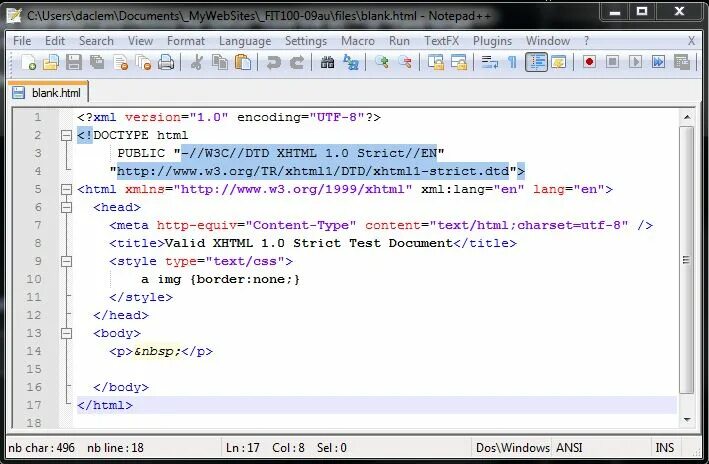The width and height of the screenshot is (709, 464).
Task: Click the synchronize vertical scrolling icon
Action: tap(435, 62)
